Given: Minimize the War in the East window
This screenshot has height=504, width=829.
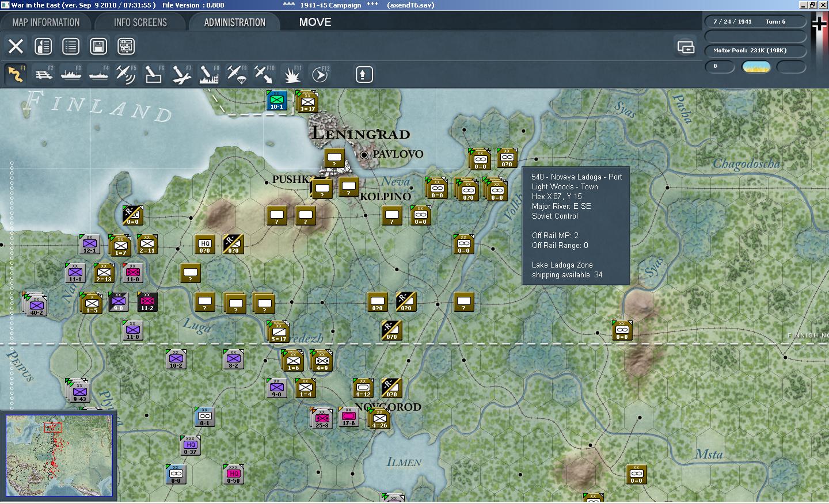Looking at the screenshot, I should [x=804, y=5].
